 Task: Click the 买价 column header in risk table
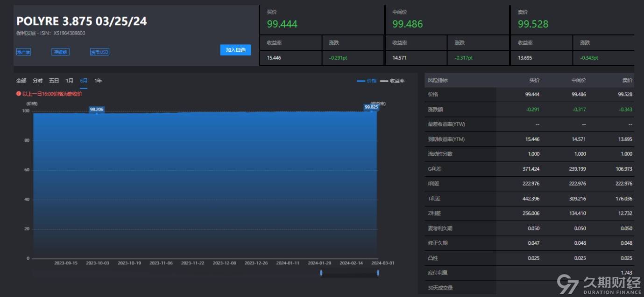(534, 80)
